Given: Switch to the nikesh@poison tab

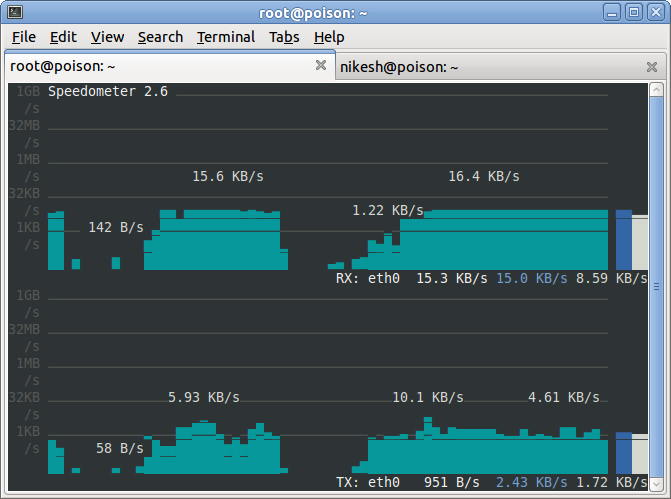Looking at the screenshot, I should [500, 67].
